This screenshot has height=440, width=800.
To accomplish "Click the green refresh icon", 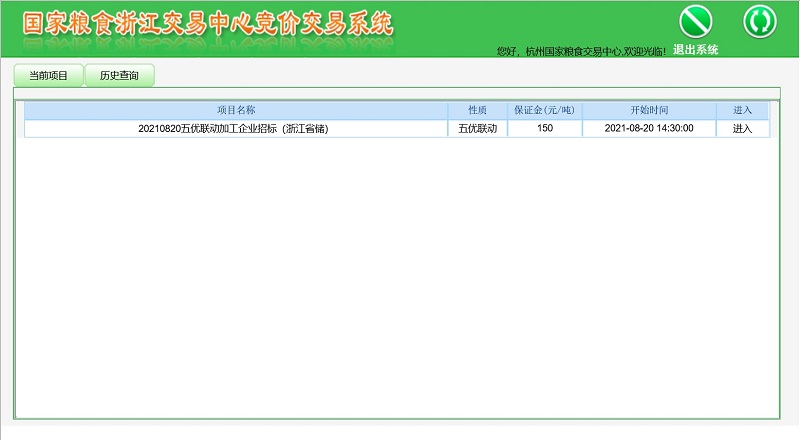I will coord(760,21).
